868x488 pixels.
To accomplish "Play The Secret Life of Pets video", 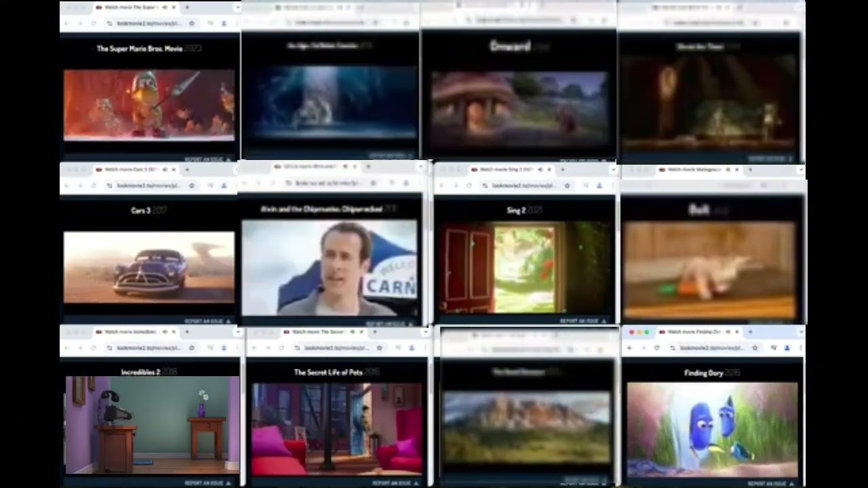I will tap(337, 429).
